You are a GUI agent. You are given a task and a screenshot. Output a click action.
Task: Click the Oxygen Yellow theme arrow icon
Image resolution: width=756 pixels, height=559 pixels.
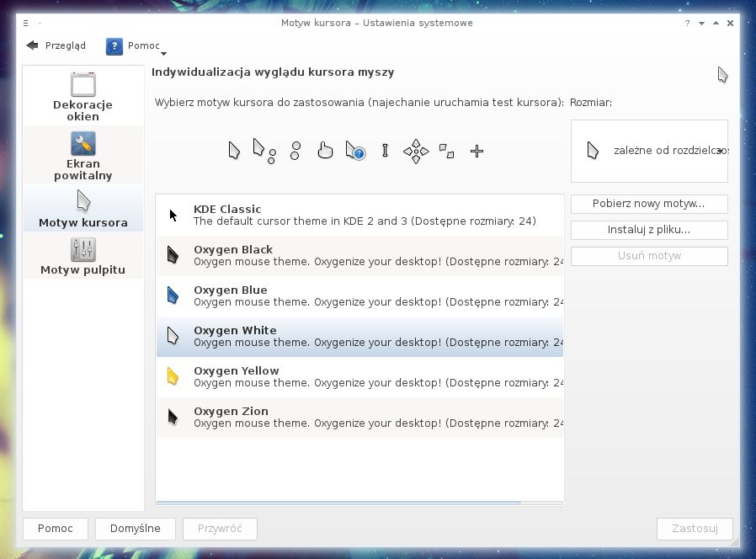point(173,376)
